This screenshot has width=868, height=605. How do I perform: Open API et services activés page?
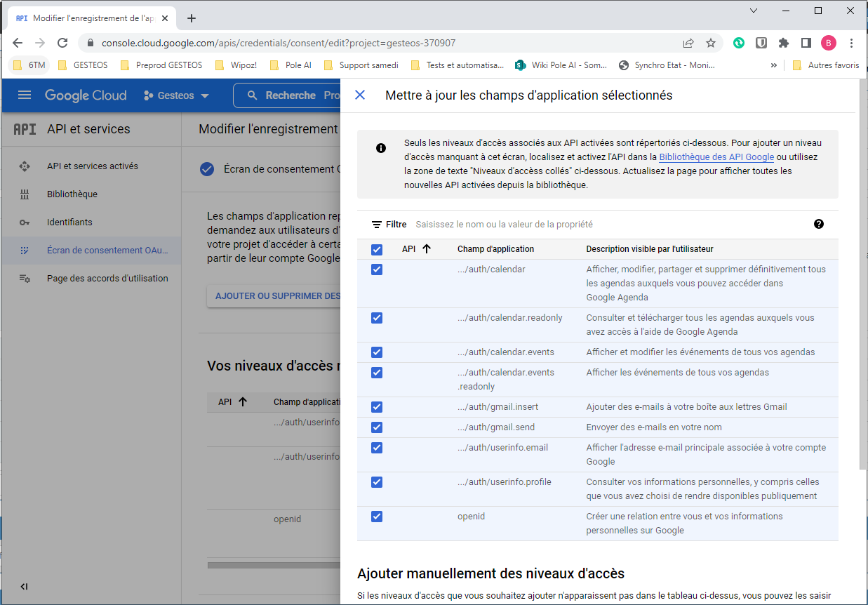pyautogui.click(x=92, y=166)
